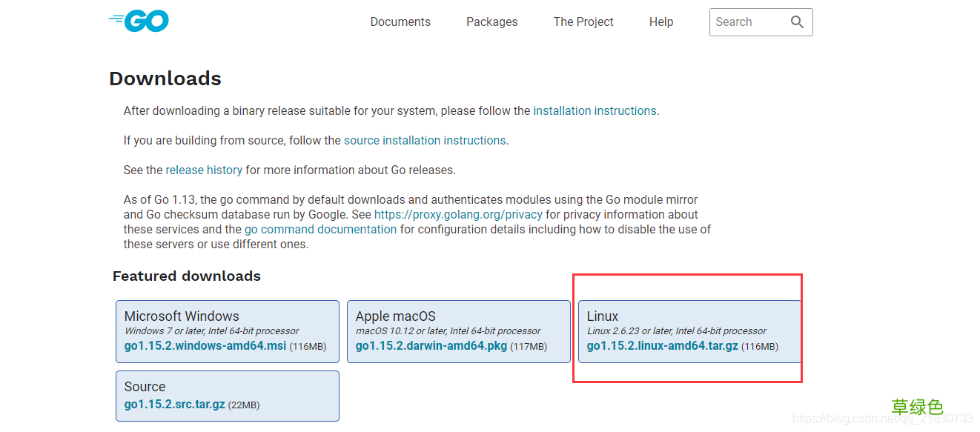Select the Apple macOS download box heading

(x=396, y=316)
